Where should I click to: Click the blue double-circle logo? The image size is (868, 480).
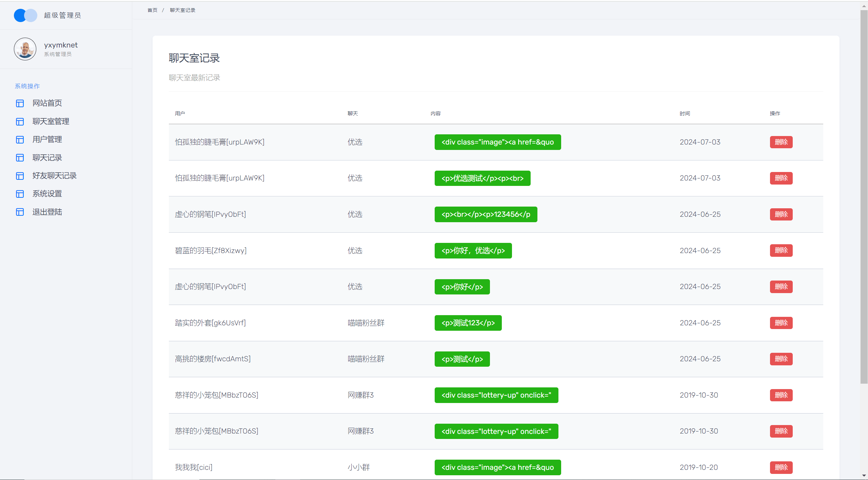25,15
